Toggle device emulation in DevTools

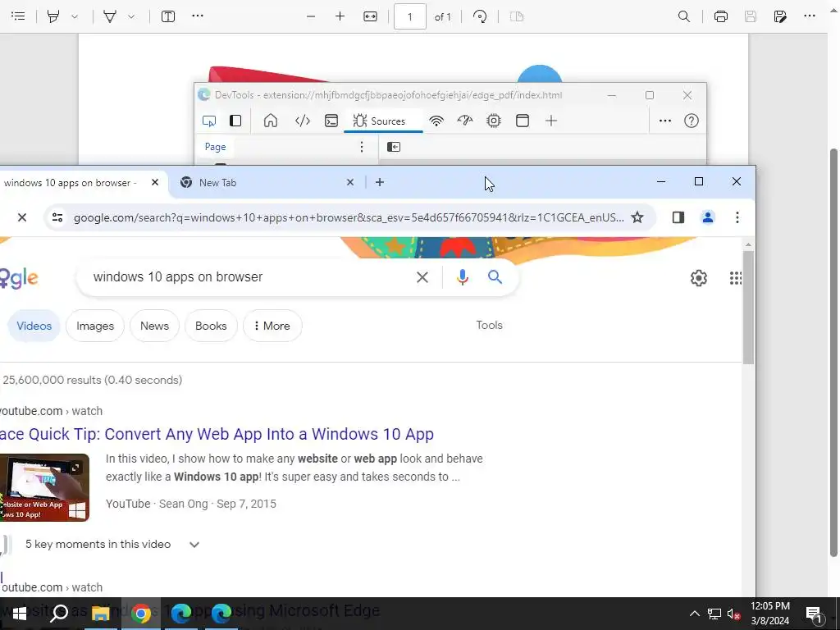click(235, 121)
